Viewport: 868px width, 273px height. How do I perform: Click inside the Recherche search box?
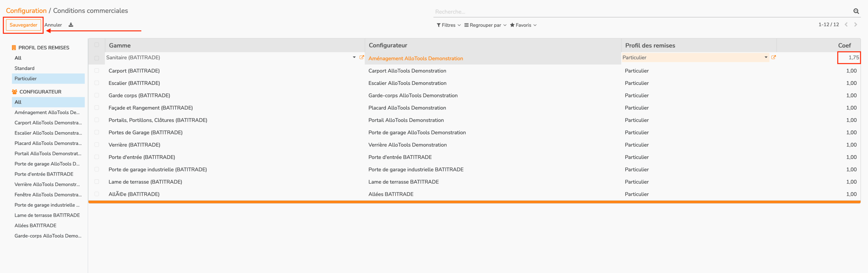point(637,12)
